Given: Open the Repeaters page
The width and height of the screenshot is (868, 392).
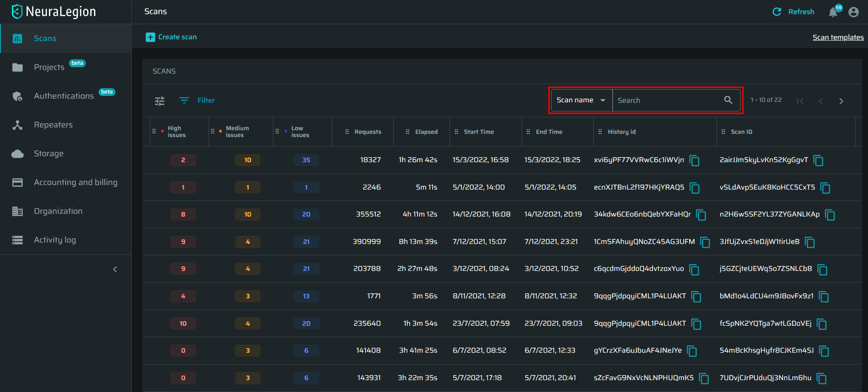Looking at the screenshot, I should pos(66,125).
